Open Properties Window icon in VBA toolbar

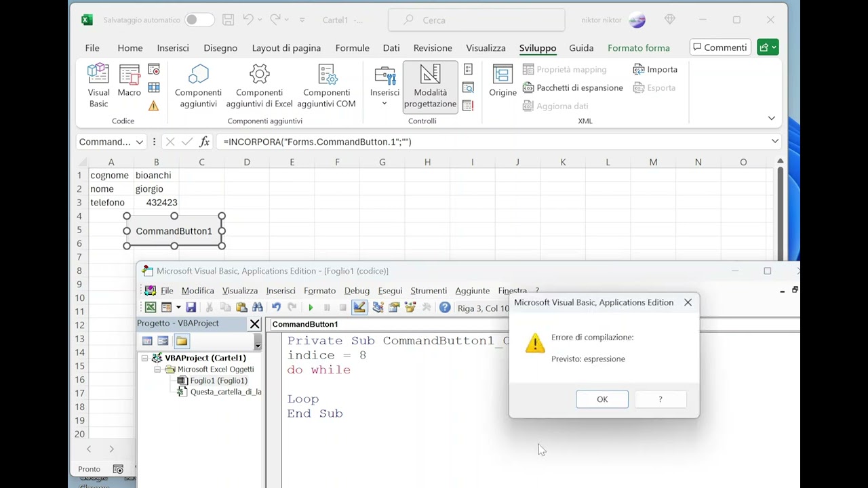tap(394, 308)
